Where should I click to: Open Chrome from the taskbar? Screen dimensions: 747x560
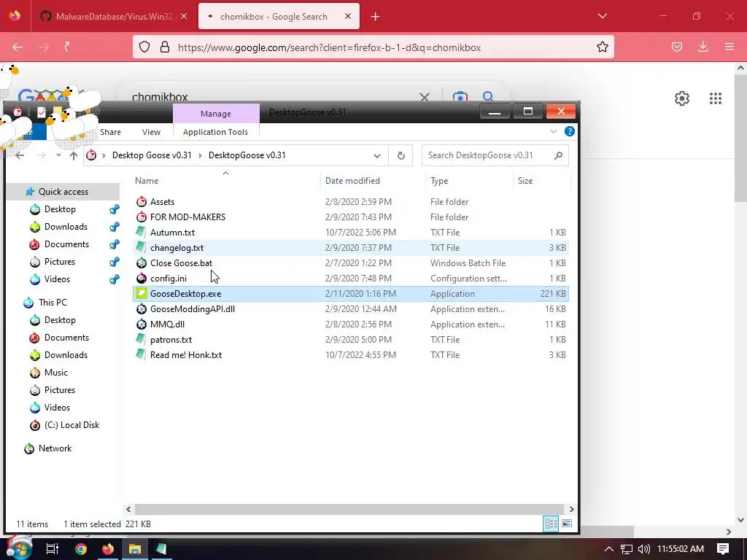point(81,549)
